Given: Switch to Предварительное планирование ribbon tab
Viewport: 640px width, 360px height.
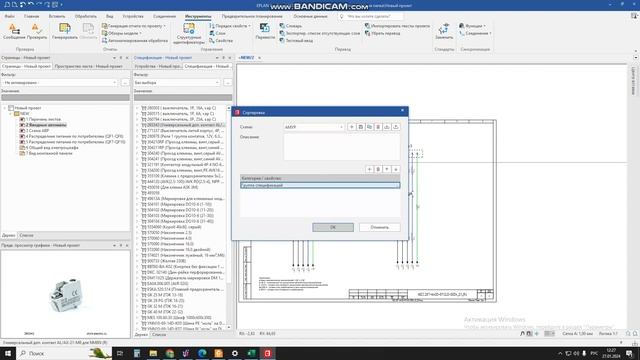Looking at the screenshot, I should 252,16.
